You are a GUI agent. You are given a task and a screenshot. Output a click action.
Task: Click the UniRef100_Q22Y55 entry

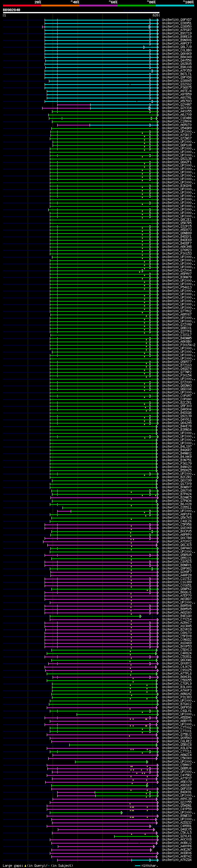177,802
